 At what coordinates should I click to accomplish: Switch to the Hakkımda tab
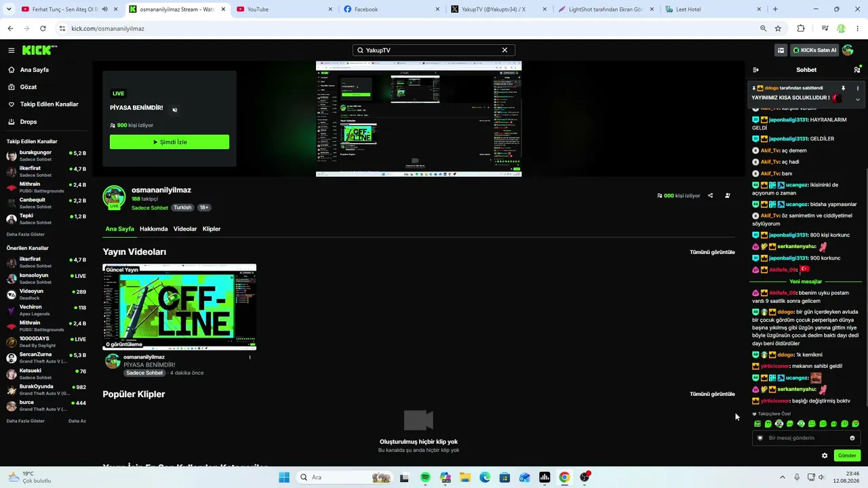[153, 229]
